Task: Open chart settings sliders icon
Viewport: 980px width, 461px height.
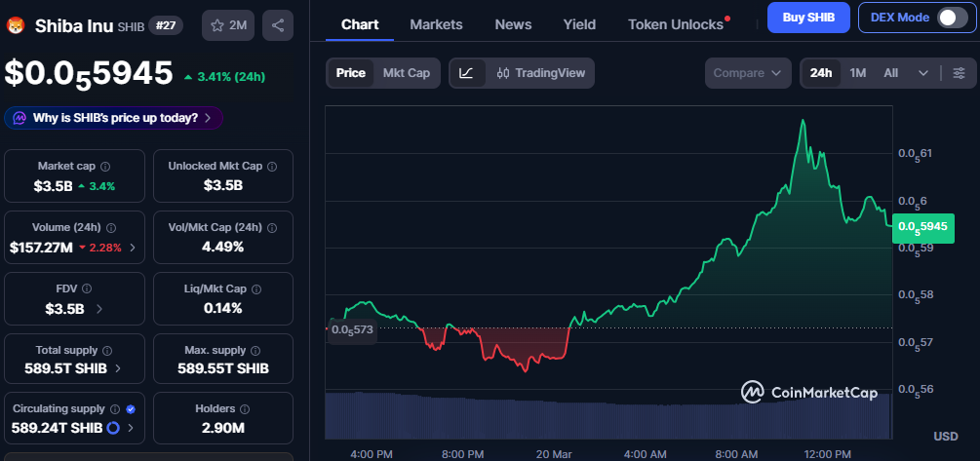Action: [x=959, y=73]
